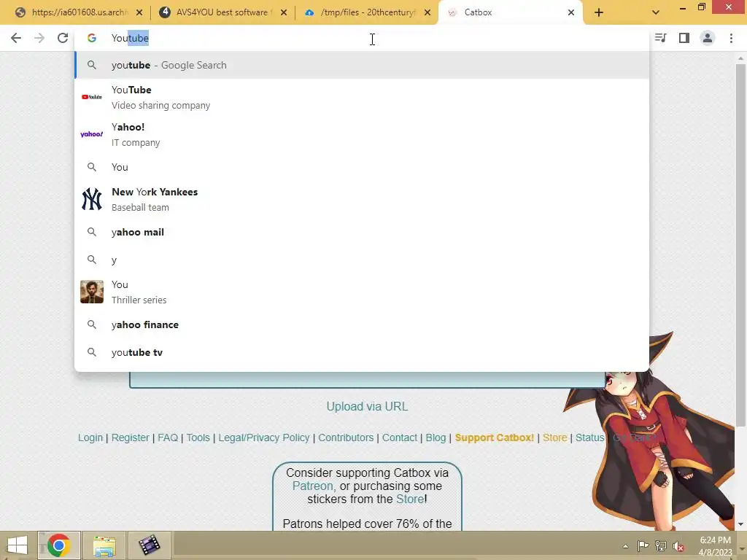This screenshot has height=560, width=747.
Task: Click the Chrome taskbar icon
Action: pos(58,545)
